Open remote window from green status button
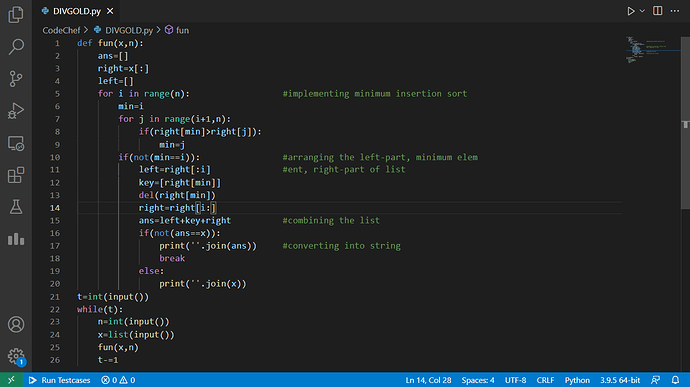The width and height of the screenshot is (690, 387). (11, 380)
